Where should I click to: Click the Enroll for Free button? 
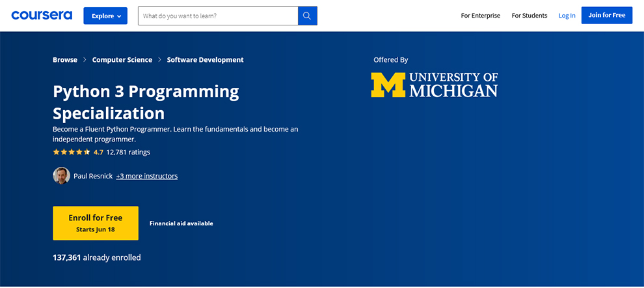pos(96,223)
